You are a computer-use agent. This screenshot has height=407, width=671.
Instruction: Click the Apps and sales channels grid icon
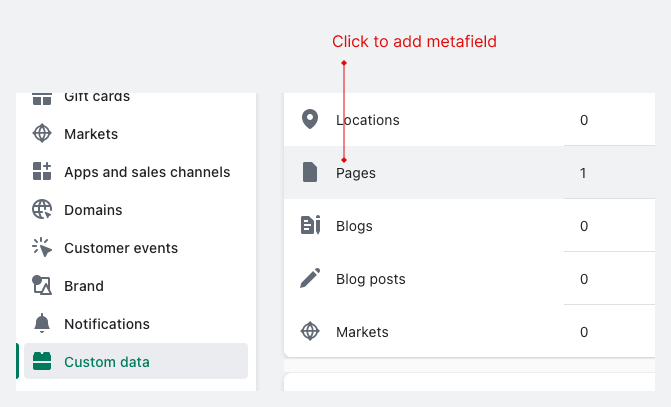42,172
